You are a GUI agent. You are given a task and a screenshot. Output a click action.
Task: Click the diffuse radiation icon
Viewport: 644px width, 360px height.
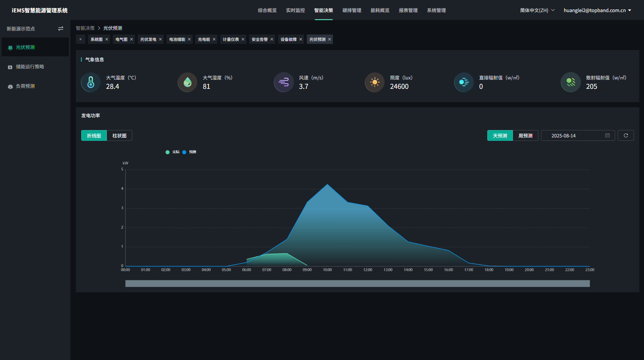(x=571, y=82)
